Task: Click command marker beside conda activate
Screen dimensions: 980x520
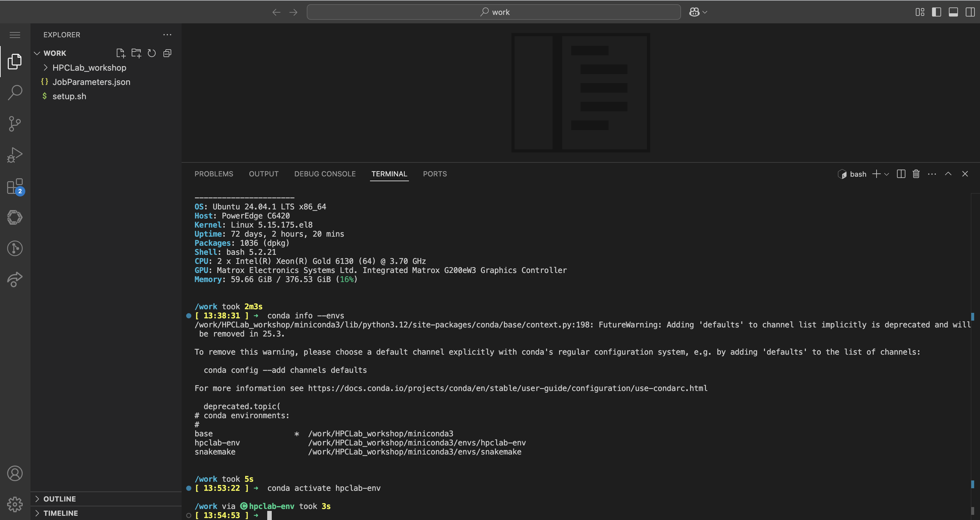Action: (188, 488)
